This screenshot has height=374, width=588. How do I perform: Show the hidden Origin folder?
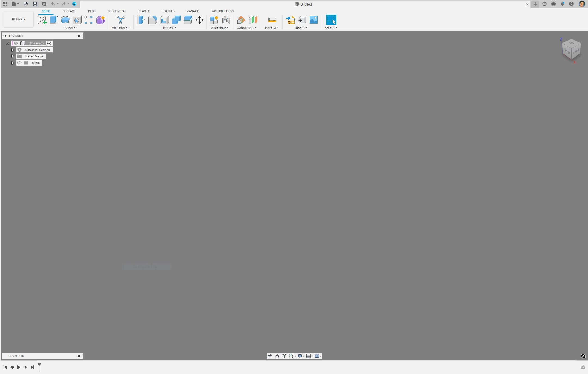coord(19,63)
